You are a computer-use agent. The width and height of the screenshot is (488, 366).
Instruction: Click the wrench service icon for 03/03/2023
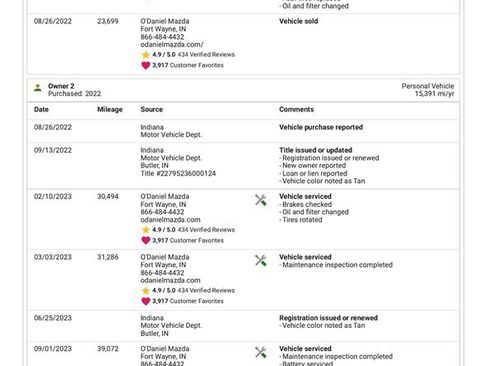261,261
